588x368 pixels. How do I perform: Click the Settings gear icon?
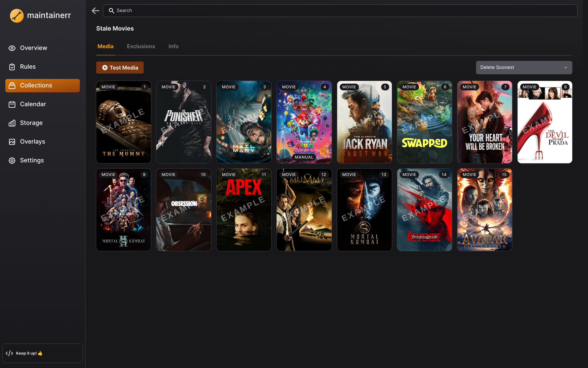[12, 160]
